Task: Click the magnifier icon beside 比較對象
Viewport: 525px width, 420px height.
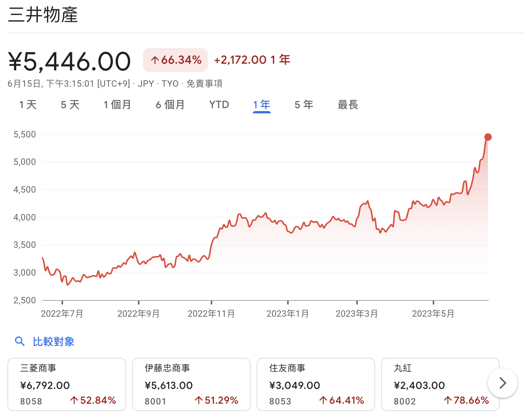Action: tap(20, 341)
